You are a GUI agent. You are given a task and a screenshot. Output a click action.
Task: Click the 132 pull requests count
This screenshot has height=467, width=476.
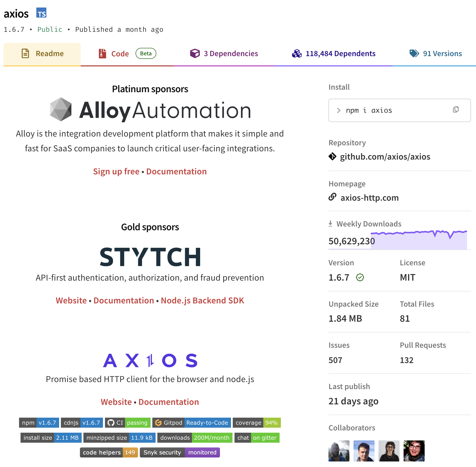[x=407, y=360]
